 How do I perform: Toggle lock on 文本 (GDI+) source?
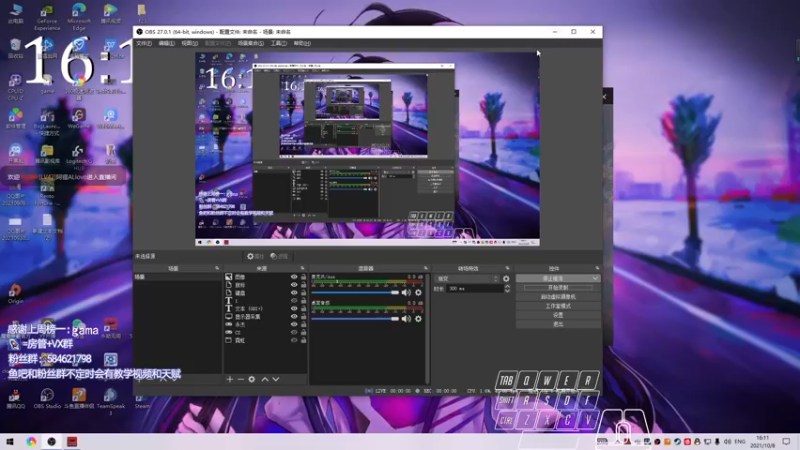click(304, 309)
